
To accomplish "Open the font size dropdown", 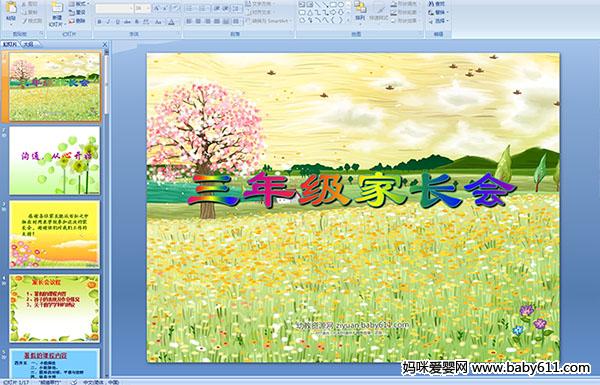I will tap(148, 8).
